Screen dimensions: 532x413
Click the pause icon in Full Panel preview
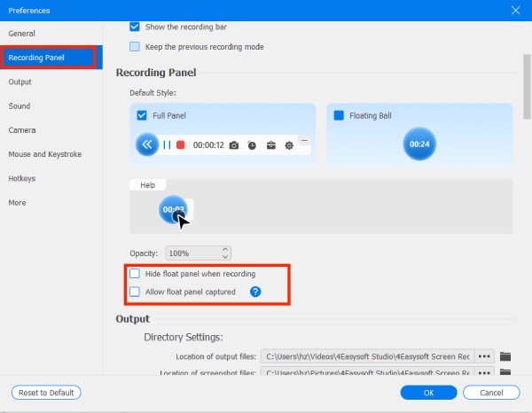coord(167,145)
